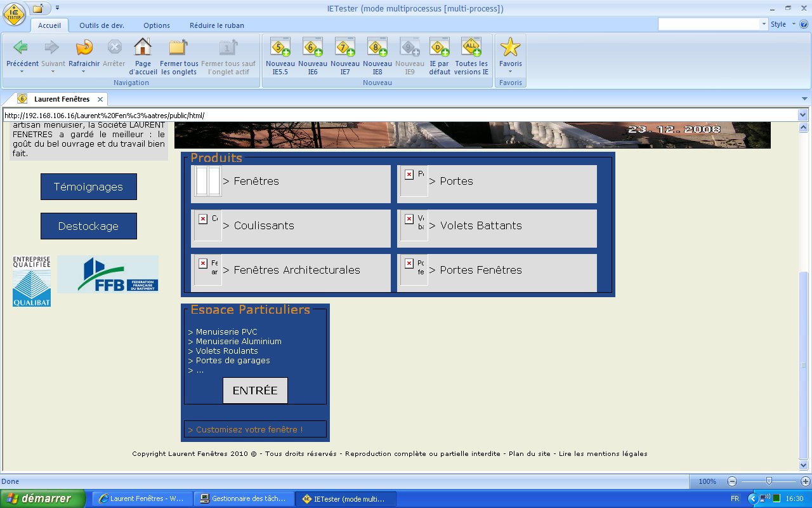Screen dimensions: 812x508
Task: Open the Page d'accueil home icon
Action: click(x=143, y=47)
